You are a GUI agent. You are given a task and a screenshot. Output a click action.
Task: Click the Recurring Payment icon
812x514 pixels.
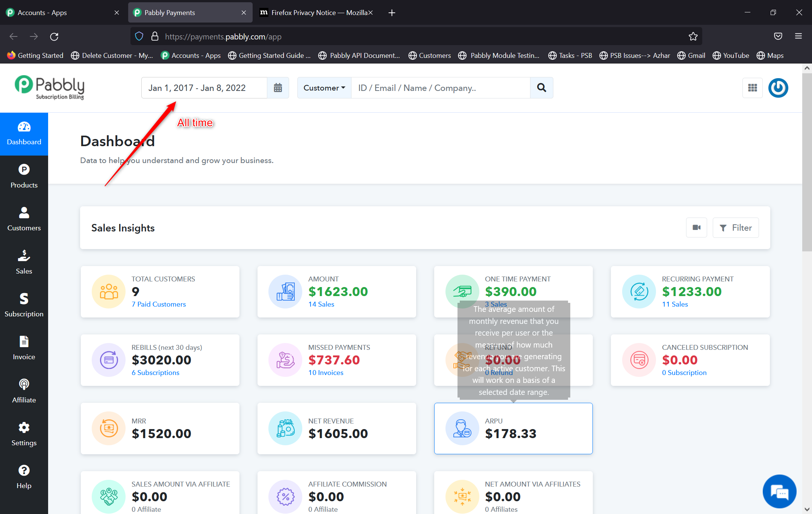tap(639, 292)
